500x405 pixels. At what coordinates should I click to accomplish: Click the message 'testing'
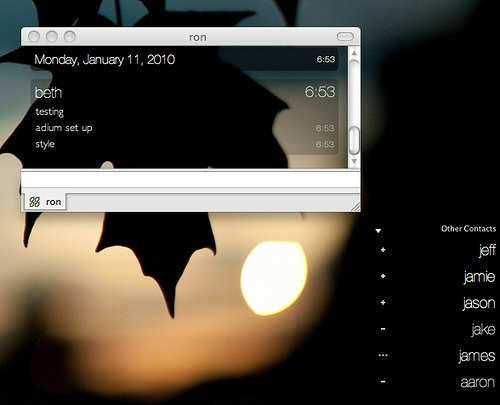50,112
